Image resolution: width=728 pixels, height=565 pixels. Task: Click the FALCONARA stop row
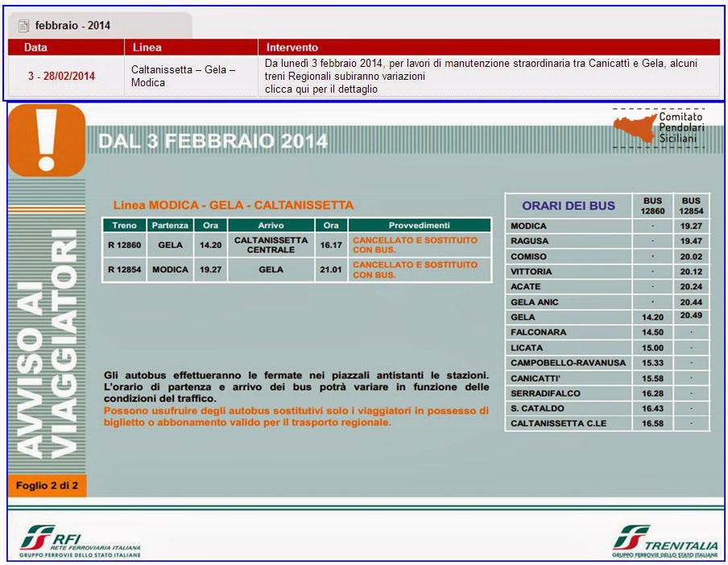coord(607,332)
